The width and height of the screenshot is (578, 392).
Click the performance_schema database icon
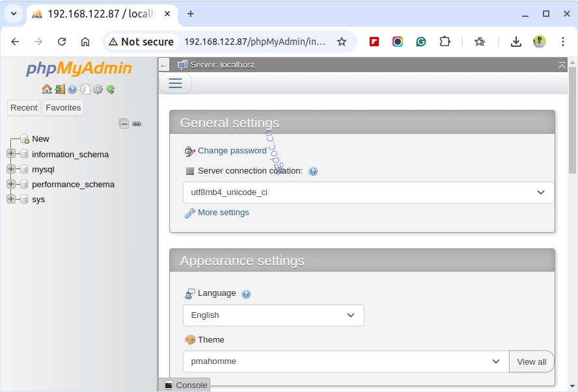24,184
